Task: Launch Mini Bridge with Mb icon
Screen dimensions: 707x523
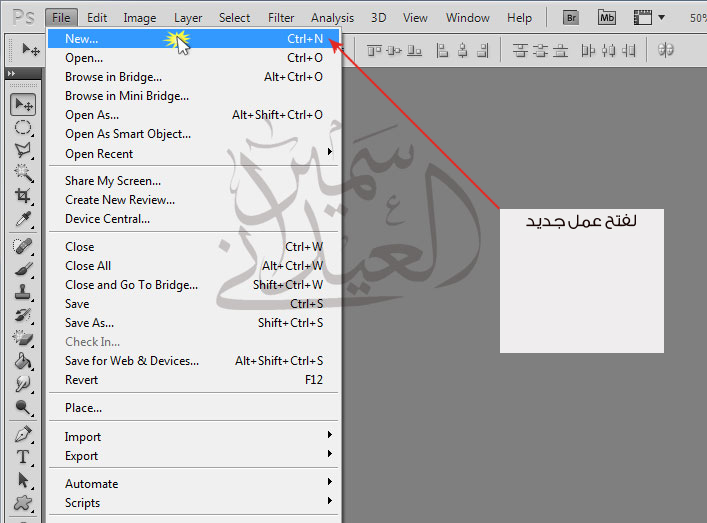Action: (x=606, y=18)
